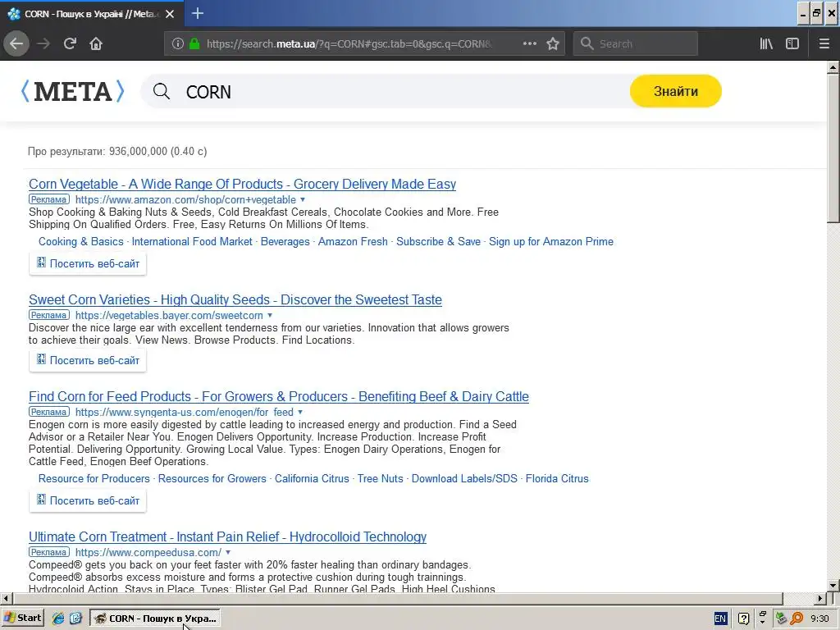Click Посетить веб-сайт under Amazon result
Screen dimensions: 840x630
click(x=88, y=263)
